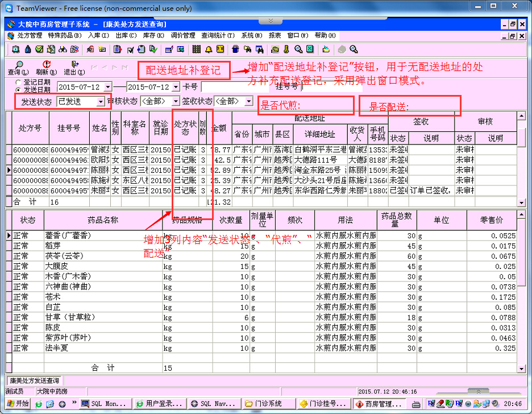Expand the 审核状态 combo box
532x414 pixels.
point(176,101)
